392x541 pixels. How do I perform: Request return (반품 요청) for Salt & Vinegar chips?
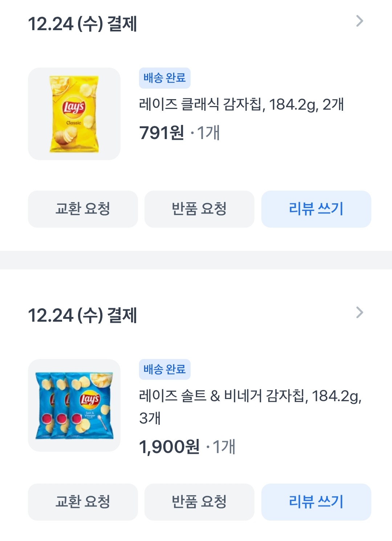click(199, 502)
